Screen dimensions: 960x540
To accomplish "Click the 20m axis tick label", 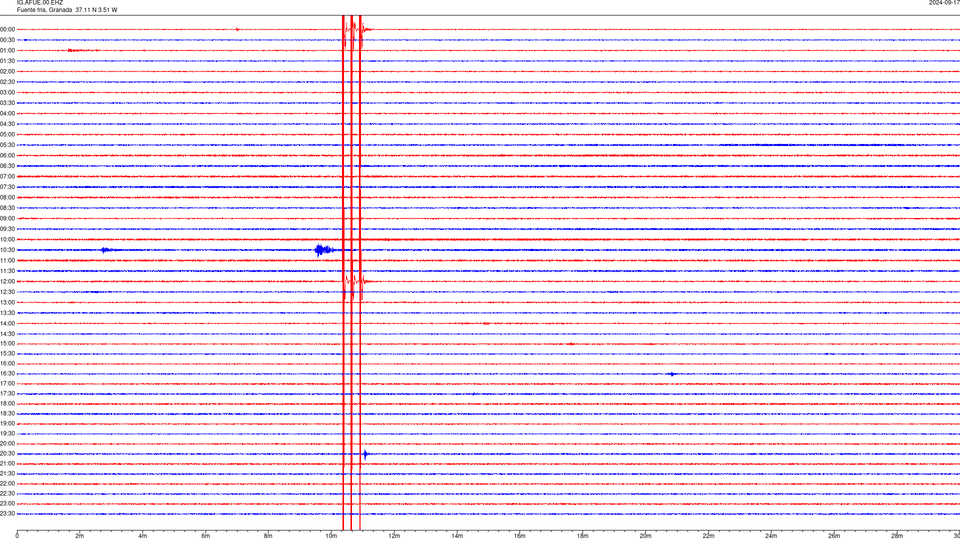I will [x=645, y=536].
